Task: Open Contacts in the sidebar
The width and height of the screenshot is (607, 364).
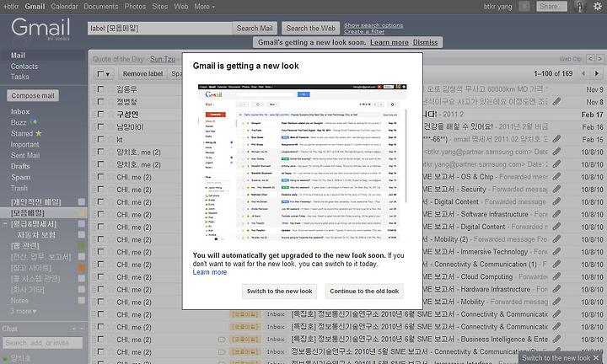Action: 24,67
